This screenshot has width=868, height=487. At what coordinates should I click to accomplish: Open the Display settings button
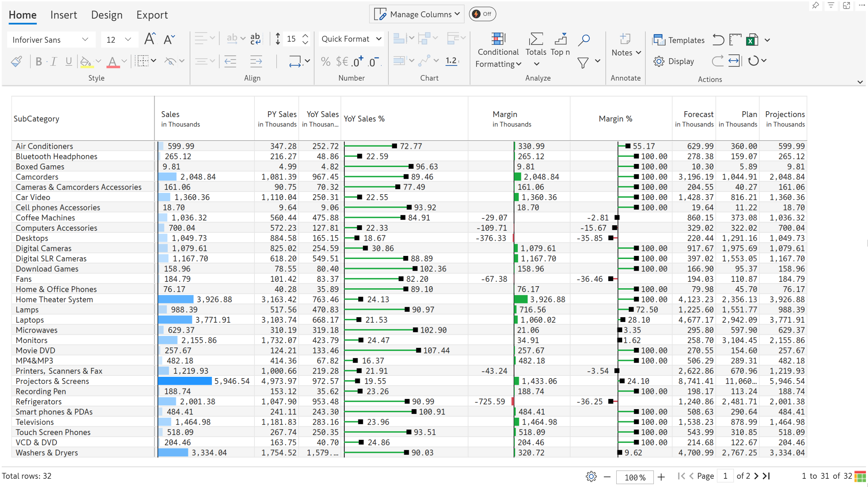(673, 61)
